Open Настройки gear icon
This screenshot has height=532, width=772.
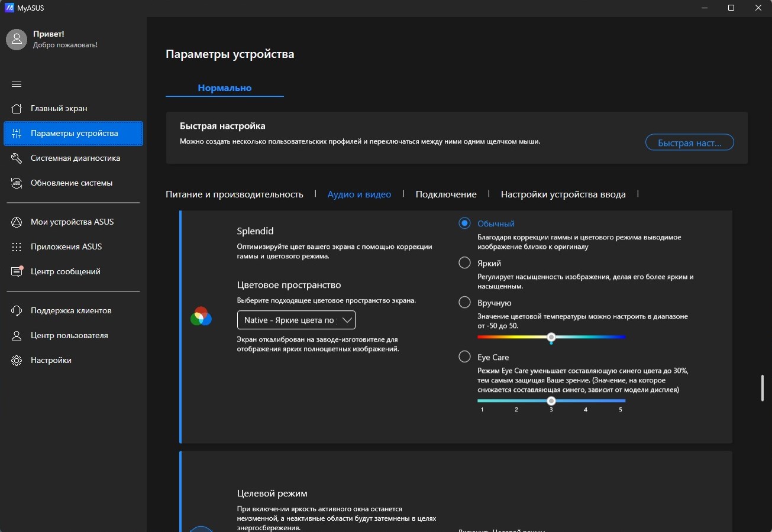(x=17, y=361)
